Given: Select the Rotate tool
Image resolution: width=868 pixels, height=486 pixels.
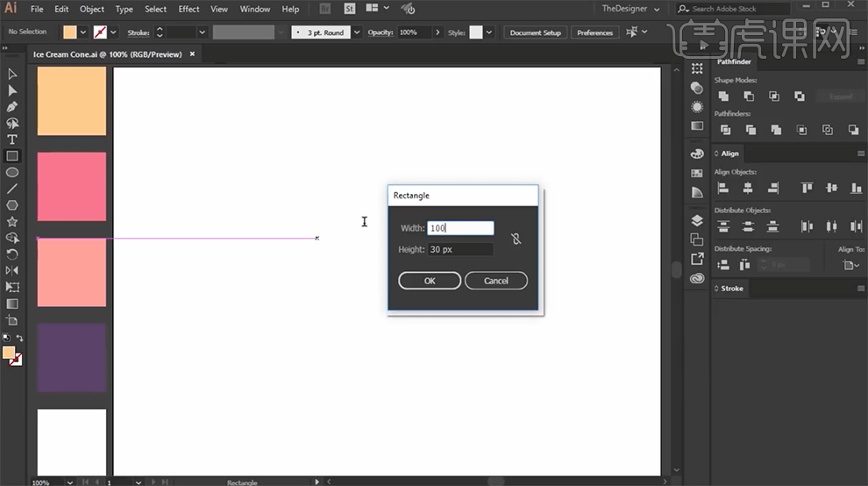Looking at the screenshot, I should (12, 254).
